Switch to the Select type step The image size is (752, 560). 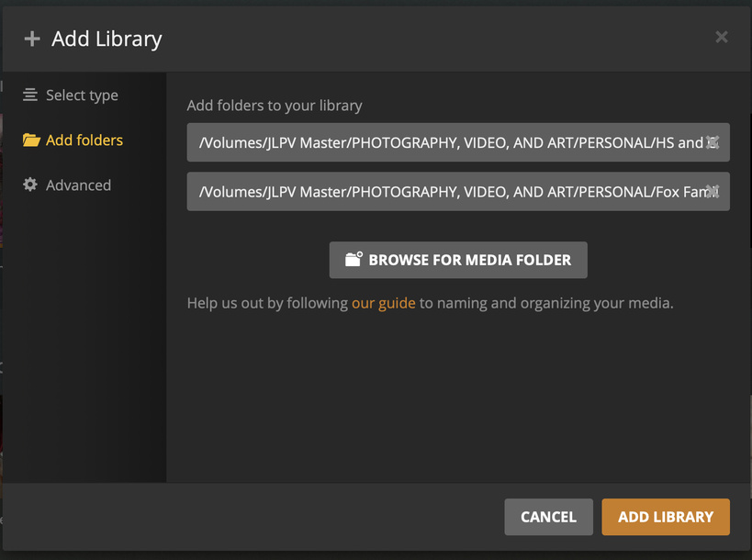pyautogui.click(x=82, y=95)
